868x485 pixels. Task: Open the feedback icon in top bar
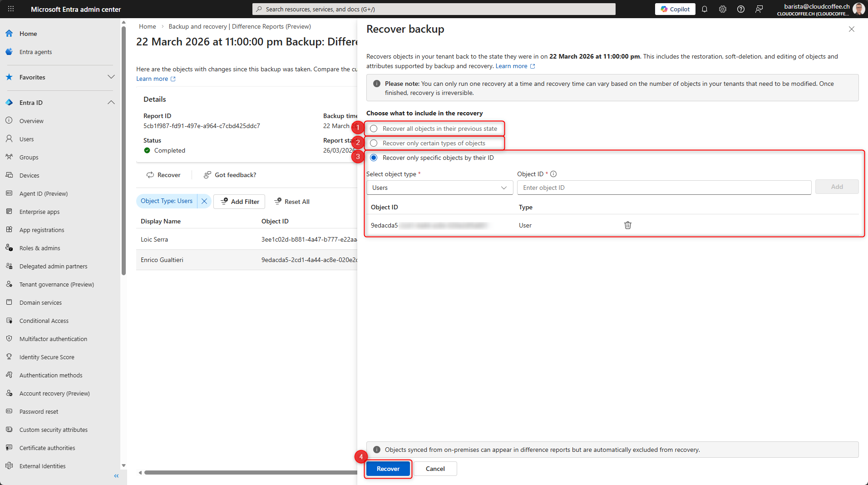click(x=759, y=9)
